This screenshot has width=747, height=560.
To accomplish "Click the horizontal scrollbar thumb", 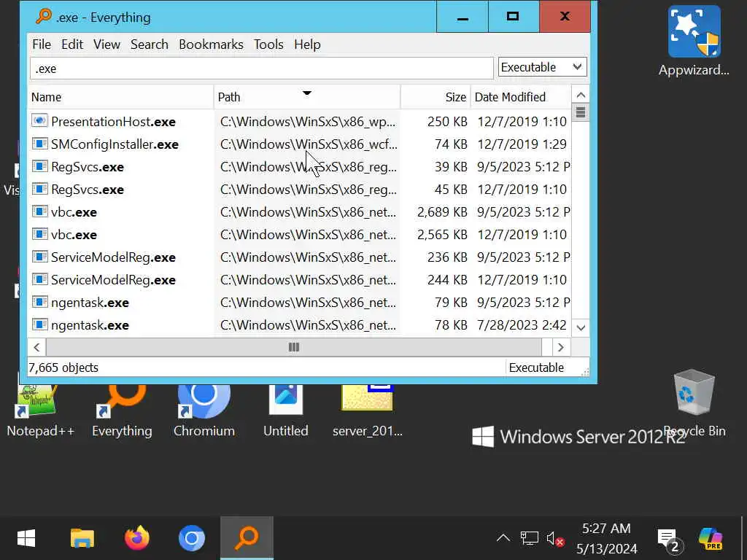I will pyautogui.click(x=294, y=347).
